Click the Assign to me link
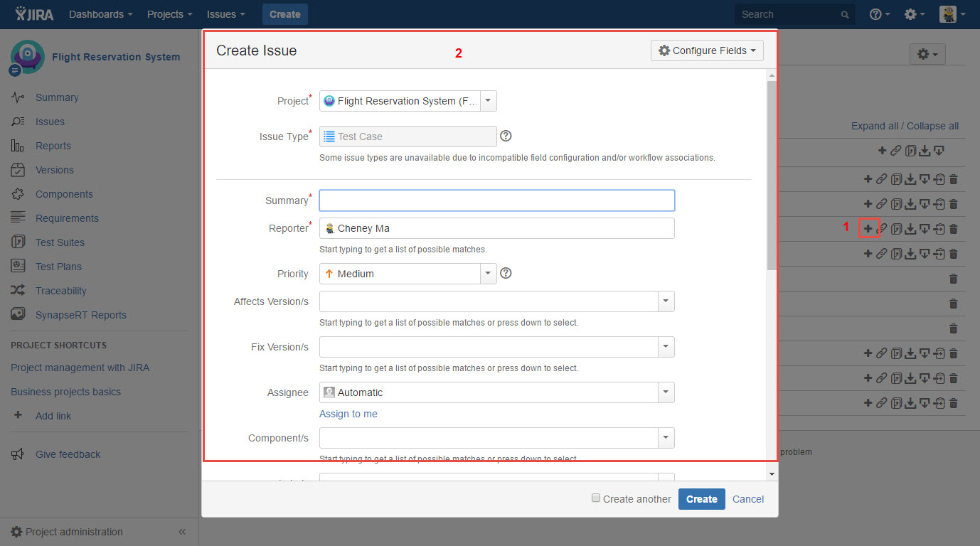980x546 pixels. tap(348, 414)
